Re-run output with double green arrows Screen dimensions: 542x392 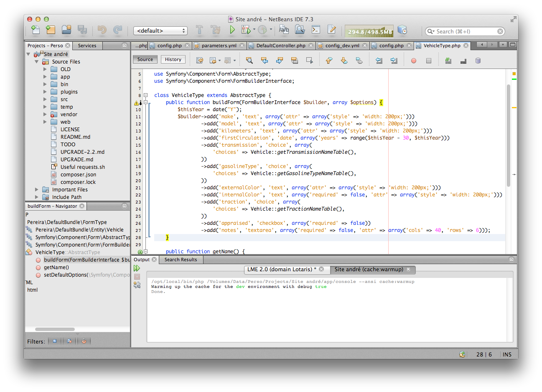(137, 268)
